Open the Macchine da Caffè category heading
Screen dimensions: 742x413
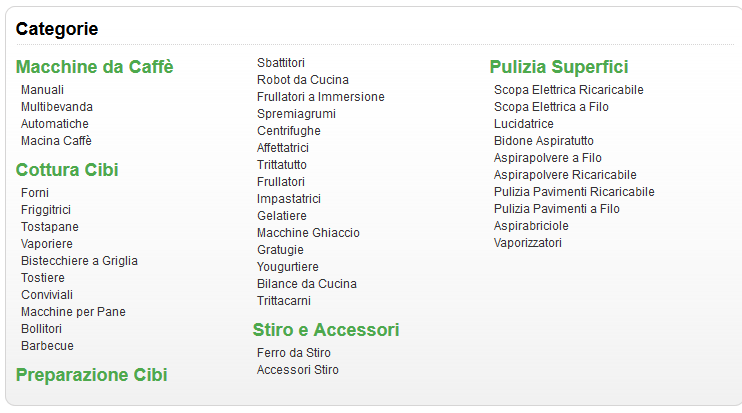(94, 67)
